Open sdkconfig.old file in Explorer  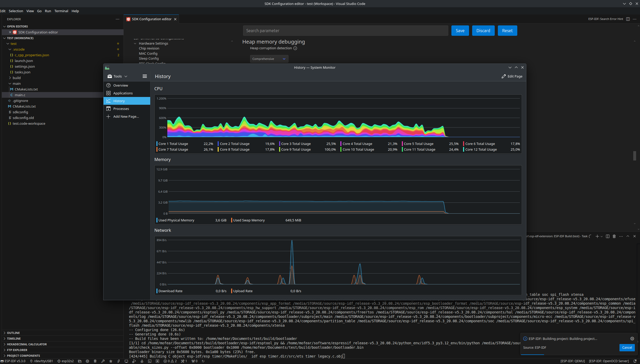(23, 118)
